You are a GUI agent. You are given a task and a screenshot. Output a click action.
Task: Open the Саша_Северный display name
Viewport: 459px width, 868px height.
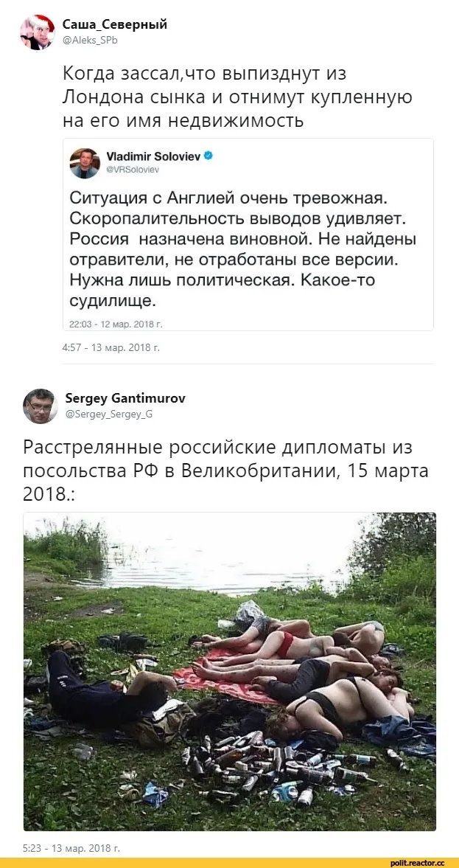pos(115,24)
